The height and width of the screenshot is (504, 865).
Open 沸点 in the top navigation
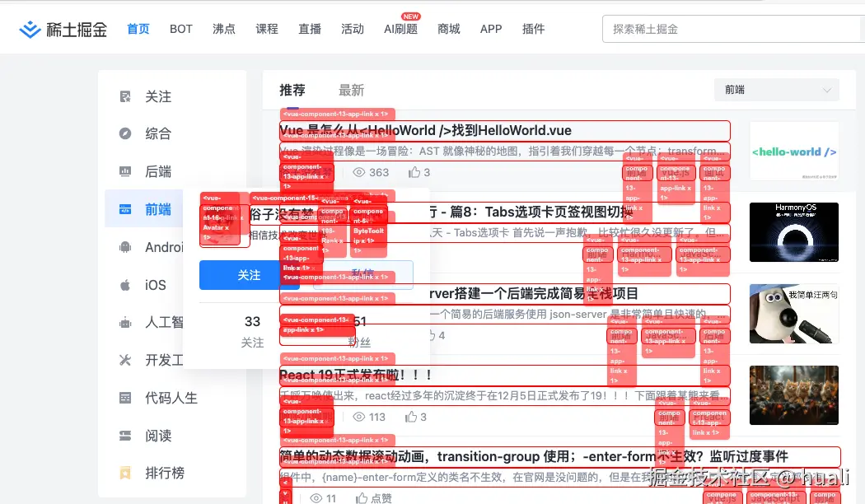click(223, 29)
